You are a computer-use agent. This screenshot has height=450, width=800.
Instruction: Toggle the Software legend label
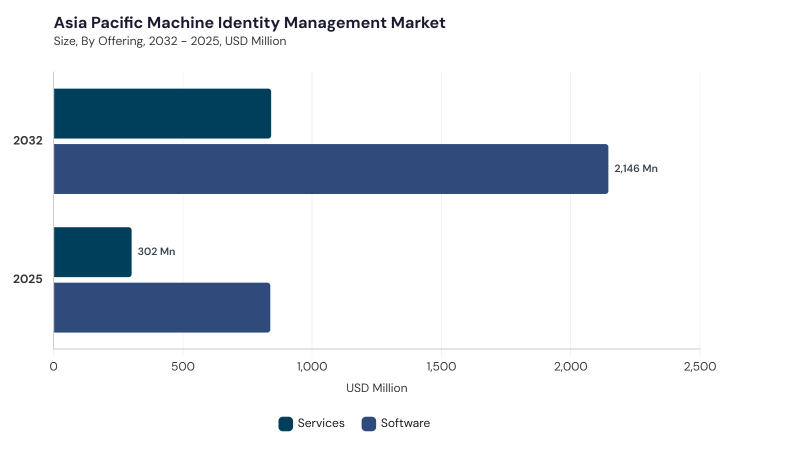tap(405, 423)
